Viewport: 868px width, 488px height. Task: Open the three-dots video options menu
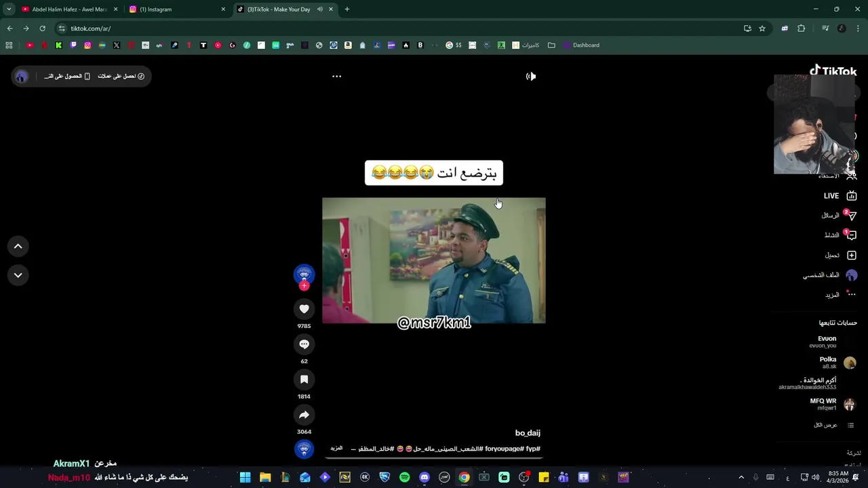[x=336, y=76]
